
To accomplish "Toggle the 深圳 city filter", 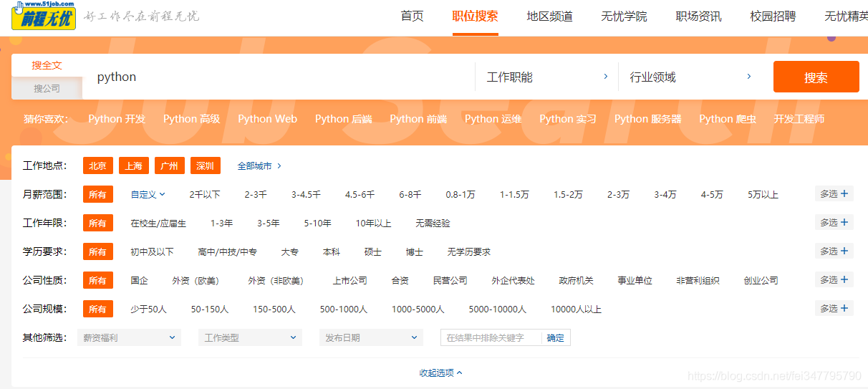I will (205, 165).
